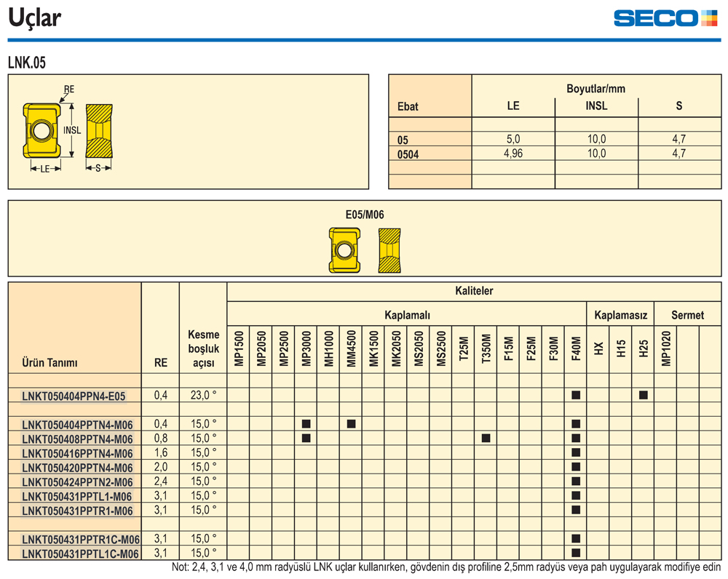Image resolution: width=728 pixels, height=579 pixels.
Task: Click the 'T350M' grade column header
Action: [x=486, y=348]
